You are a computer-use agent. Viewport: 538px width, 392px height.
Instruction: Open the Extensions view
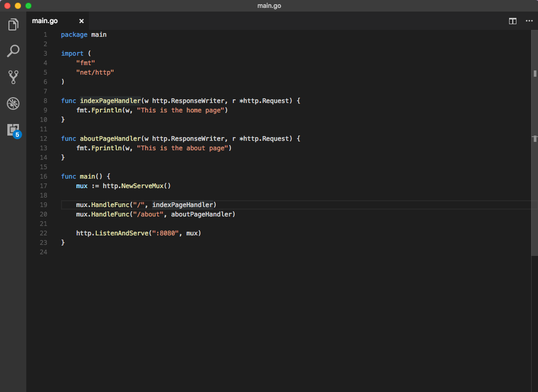[13, 130]
